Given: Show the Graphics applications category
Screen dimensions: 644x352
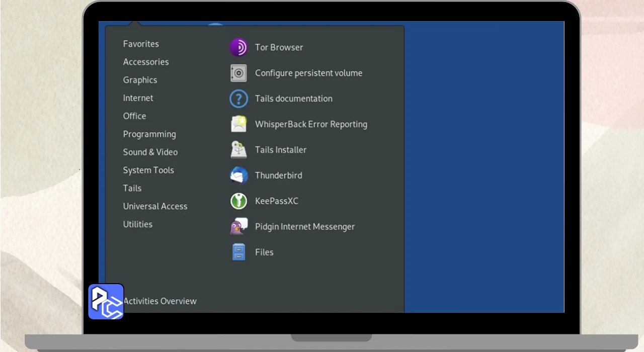Looking at the screenshot, I should (140, 80).
